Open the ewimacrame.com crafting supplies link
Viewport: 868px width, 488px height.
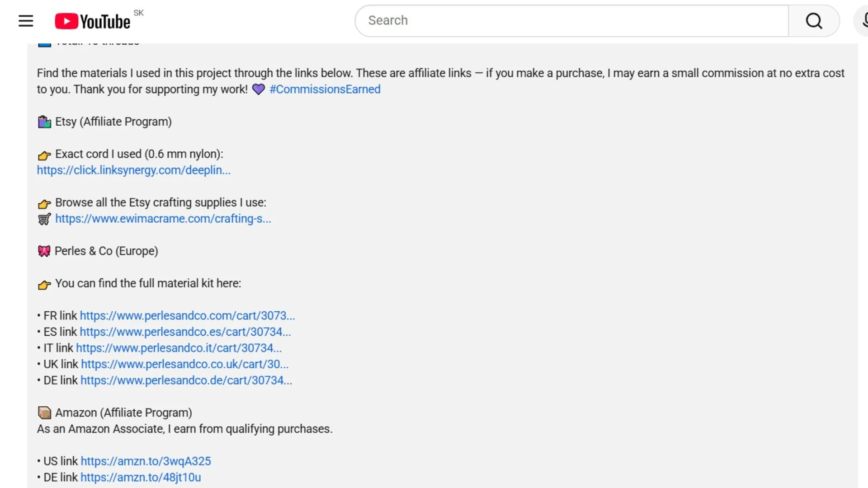pos(163,219)
